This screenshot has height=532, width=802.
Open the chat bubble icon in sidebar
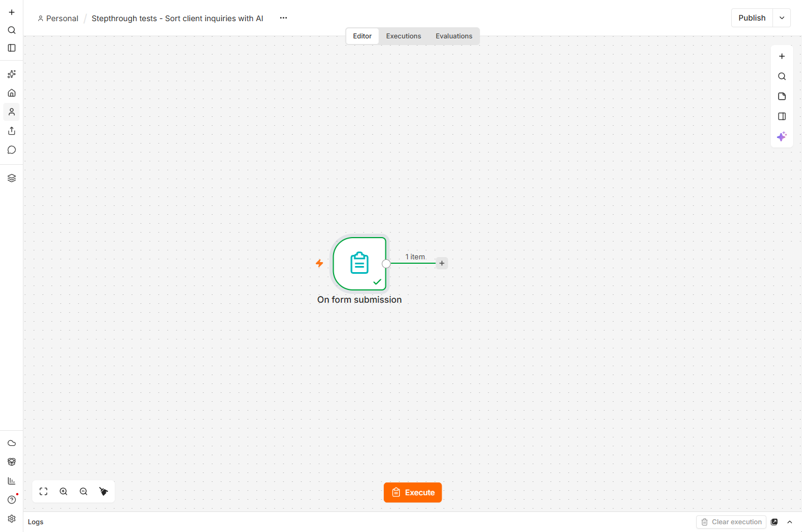pos(12,150)
